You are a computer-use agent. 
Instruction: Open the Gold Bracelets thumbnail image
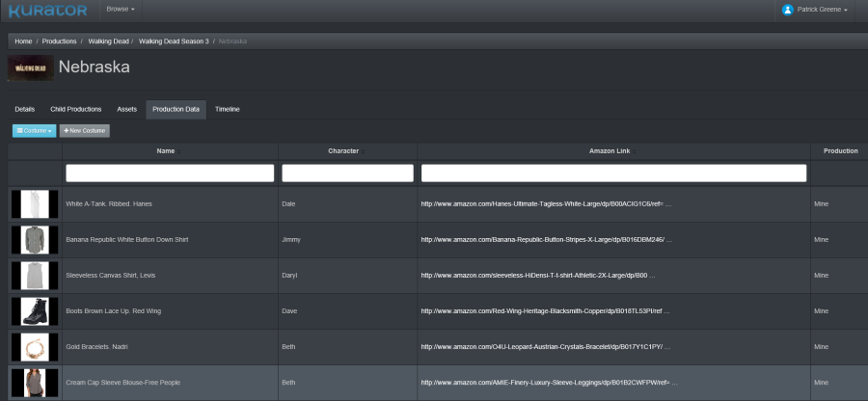click(35, 347)
